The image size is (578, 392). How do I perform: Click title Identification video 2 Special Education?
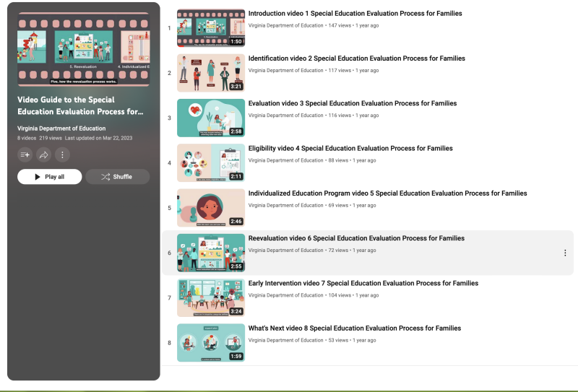356,58
